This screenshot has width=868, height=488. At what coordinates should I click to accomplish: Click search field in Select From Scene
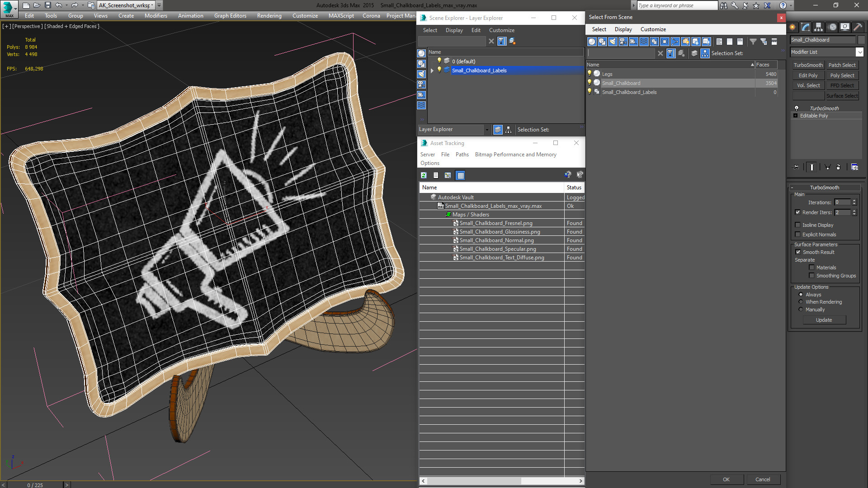click(621, 53)
